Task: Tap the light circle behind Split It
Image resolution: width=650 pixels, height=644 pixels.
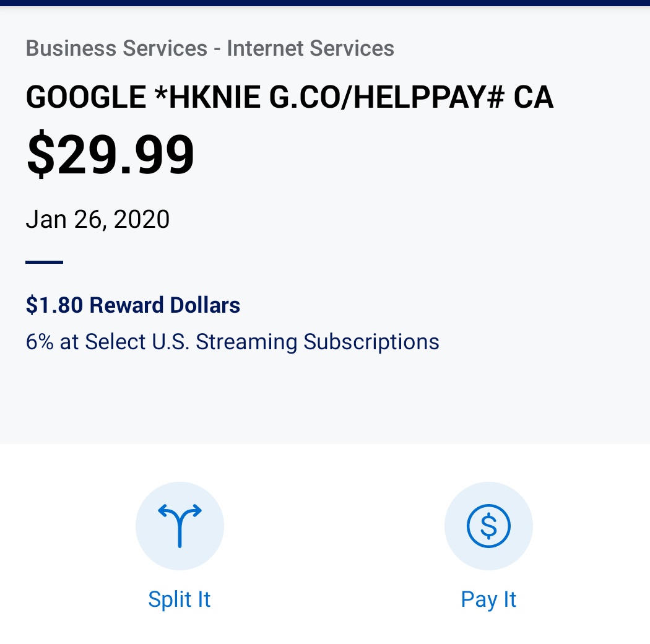Action: 180,525
